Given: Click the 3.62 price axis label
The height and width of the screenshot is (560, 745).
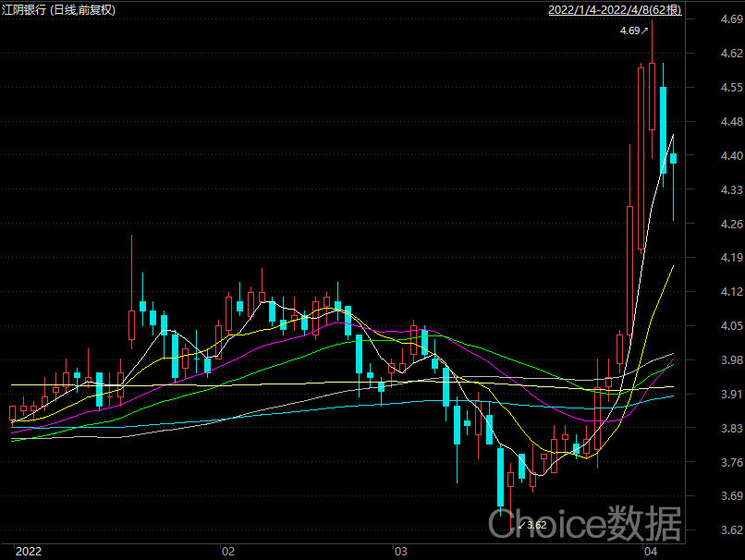Looking at the screenshot, I should click(x=732, y=530).
